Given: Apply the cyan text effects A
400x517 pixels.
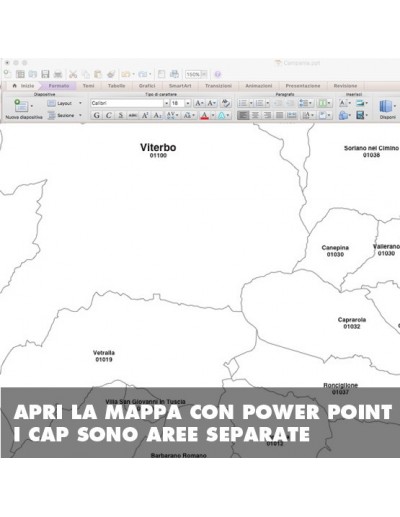Looking at the screenshot, I should 221,115.
